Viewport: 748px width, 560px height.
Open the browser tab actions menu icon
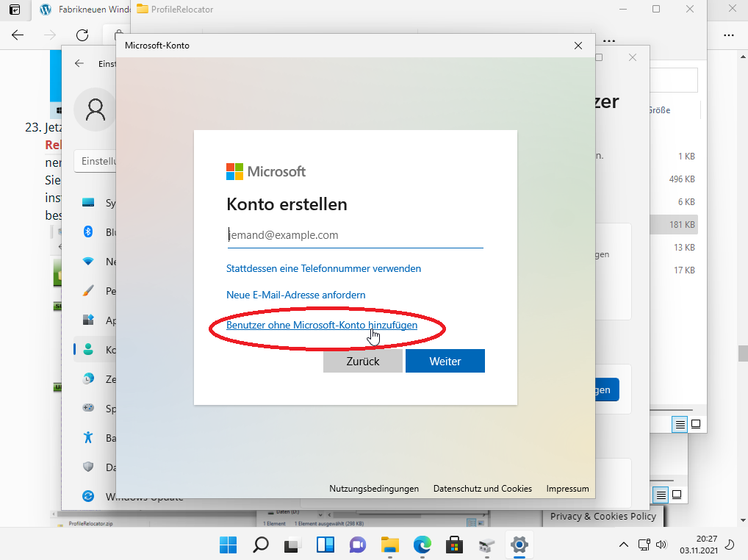tap(15, 10)
